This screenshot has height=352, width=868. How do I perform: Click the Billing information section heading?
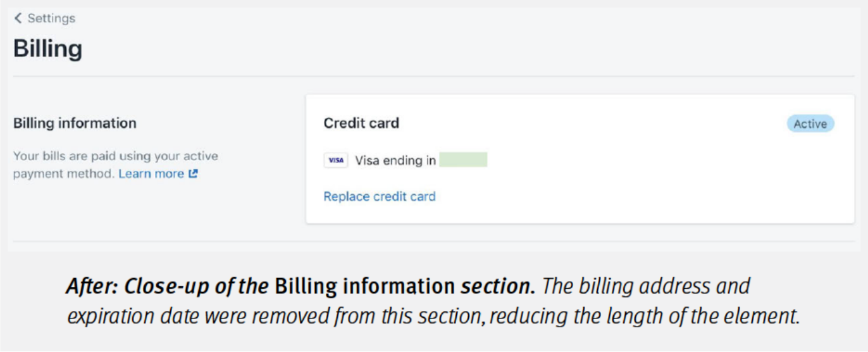(75, 123)
